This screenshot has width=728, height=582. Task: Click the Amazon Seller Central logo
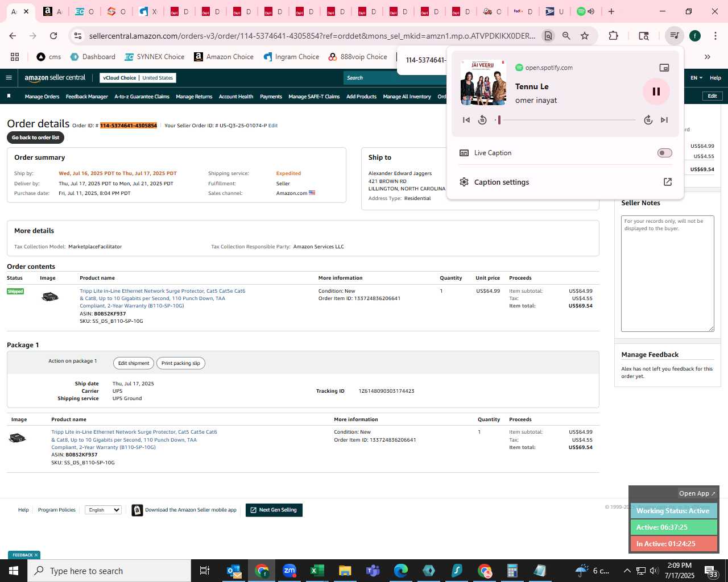[x=55, y=78]
